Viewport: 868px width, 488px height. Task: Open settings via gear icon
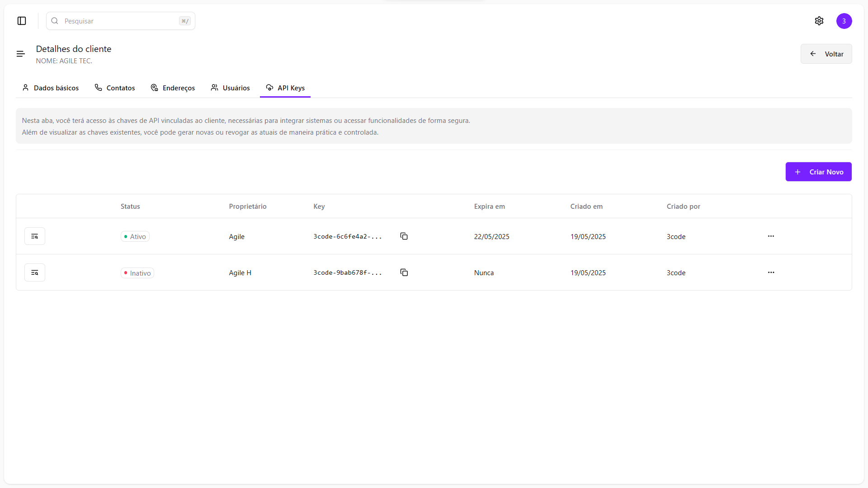[819, 21]
